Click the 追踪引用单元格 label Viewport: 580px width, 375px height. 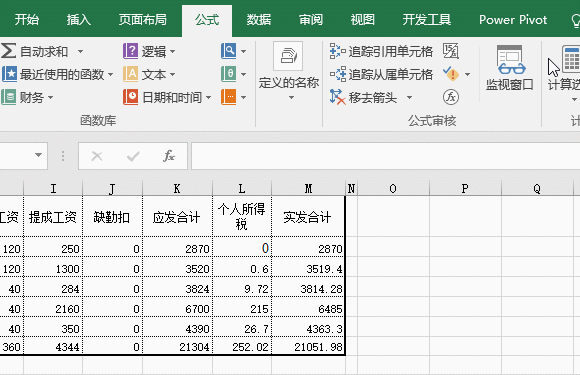coord(391,51)
